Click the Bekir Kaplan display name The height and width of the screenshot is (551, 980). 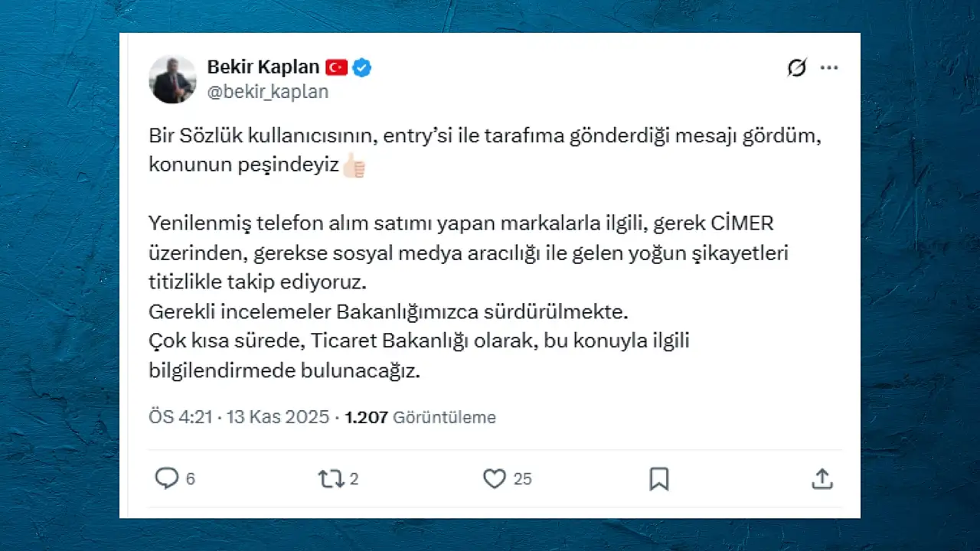point(263,67)
